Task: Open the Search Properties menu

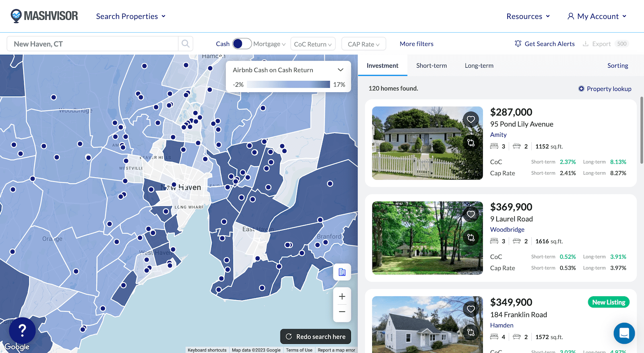Action: tap(131, 17)
